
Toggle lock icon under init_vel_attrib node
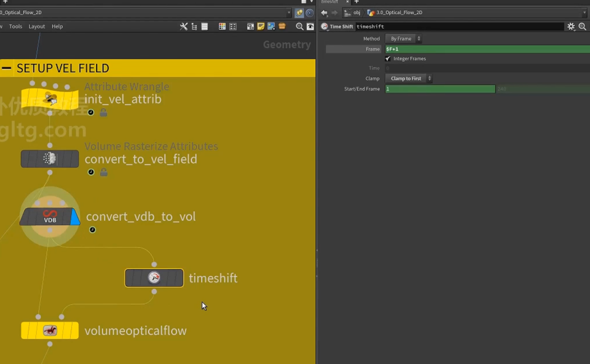pos(103,112)
